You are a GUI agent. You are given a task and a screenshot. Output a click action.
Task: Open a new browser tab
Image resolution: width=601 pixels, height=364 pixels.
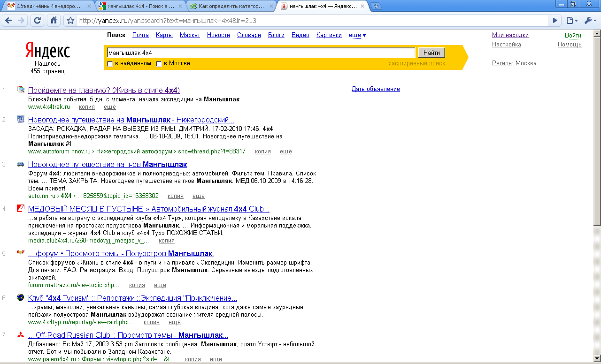(x=376, y=6)
